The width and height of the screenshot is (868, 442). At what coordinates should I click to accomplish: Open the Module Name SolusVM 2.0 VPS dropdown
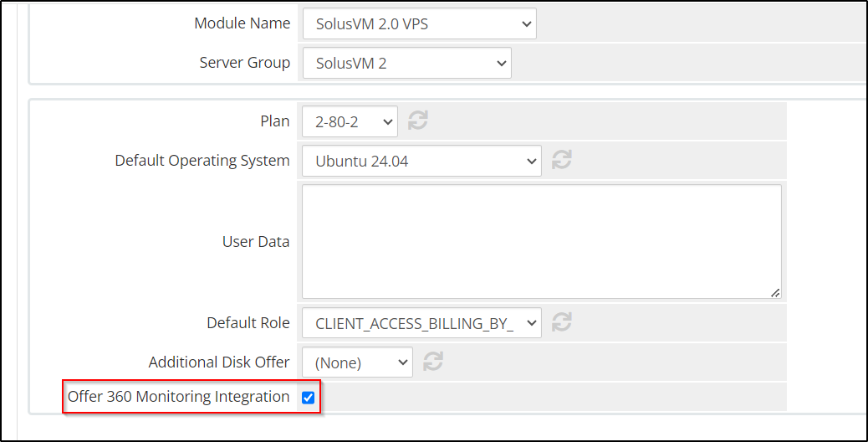(420, 23)
